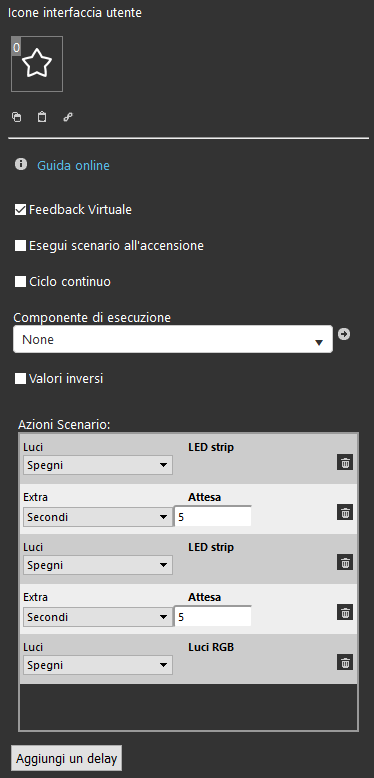Delete the first Attesa action
The width and height of the screenshot is (374, 778).
point(345,513)
